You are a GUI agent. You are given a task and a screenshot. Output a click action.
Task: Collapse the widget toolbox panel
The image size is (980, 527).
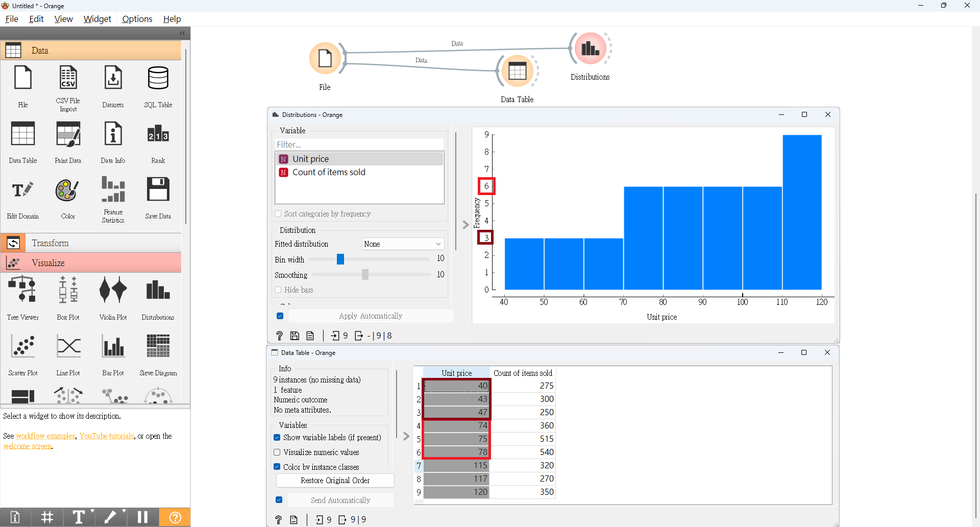pos(182,33)
